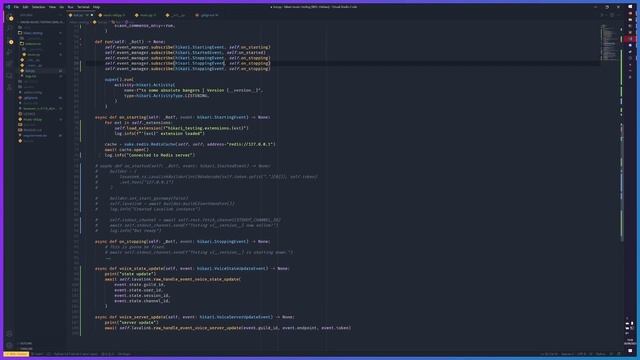Click the 'event.state.channel_id,' line
640x360 pixels.
[142, 301]
